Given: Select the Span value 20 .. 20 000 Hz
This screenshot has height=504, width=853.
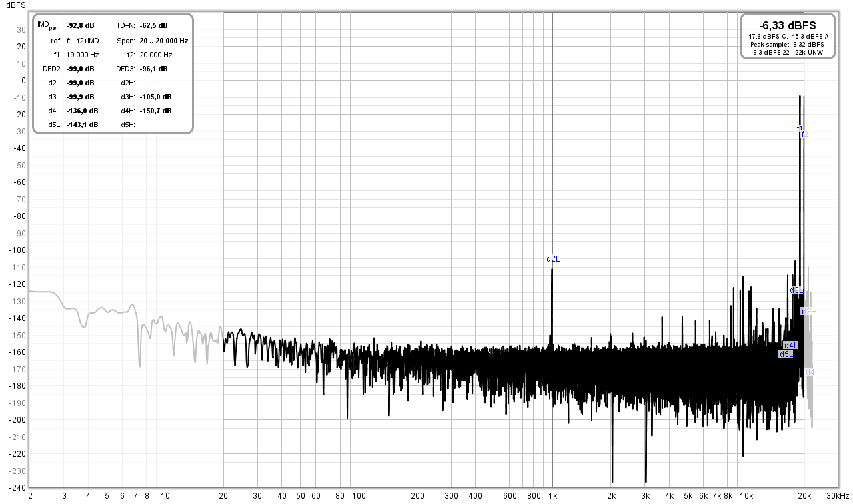Looking at the screenshot, I should tap(163, 41).
